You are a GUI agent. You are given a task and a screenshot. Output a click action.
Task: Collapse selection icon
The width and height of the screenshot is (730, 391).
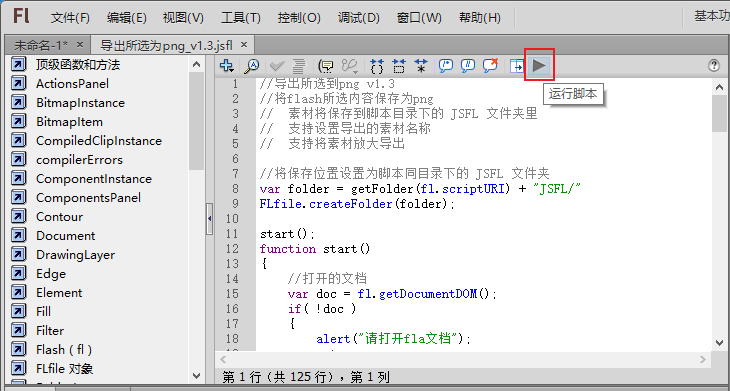(x=399, y=66)
